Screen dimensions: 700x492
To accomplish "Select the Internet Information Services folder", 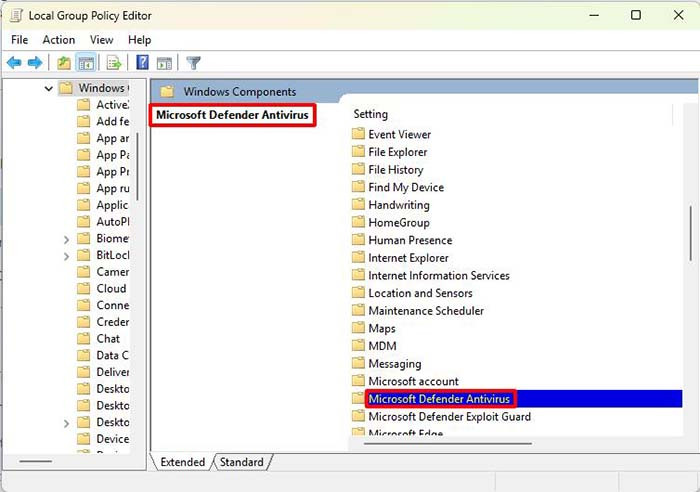I will (438, 275).
